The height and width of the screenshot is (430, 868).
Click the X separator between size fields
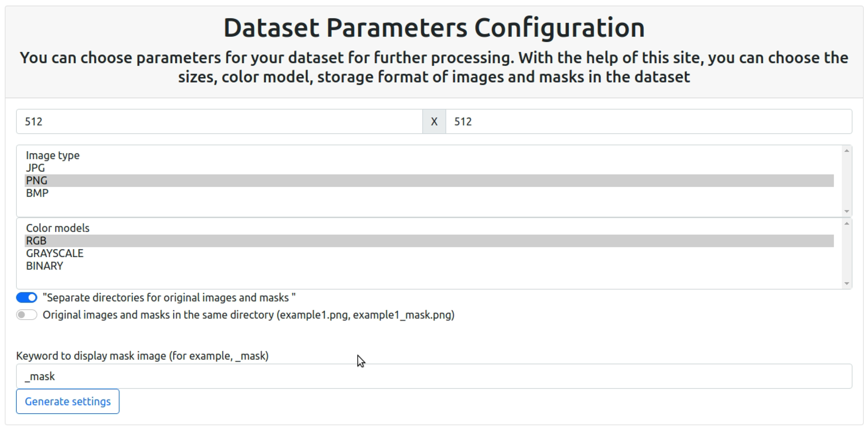[434, 121]
